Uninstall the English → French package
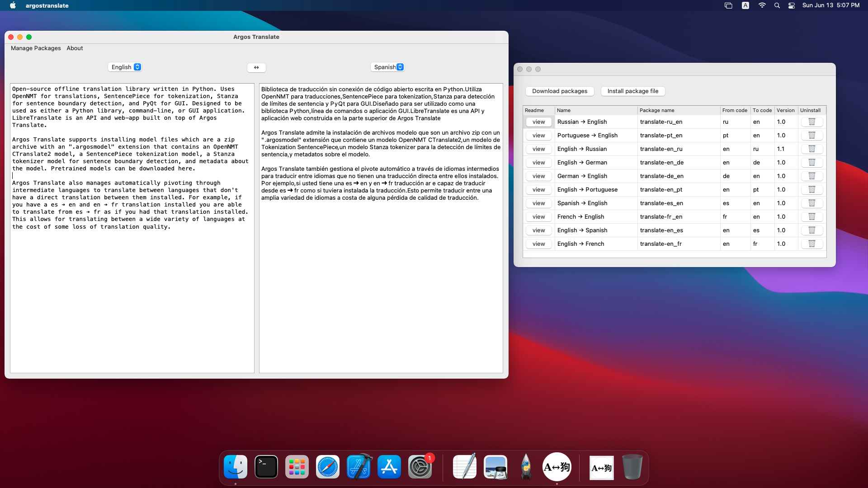The height and width of the screenshot is (488, 868). (x=811, y=244)
